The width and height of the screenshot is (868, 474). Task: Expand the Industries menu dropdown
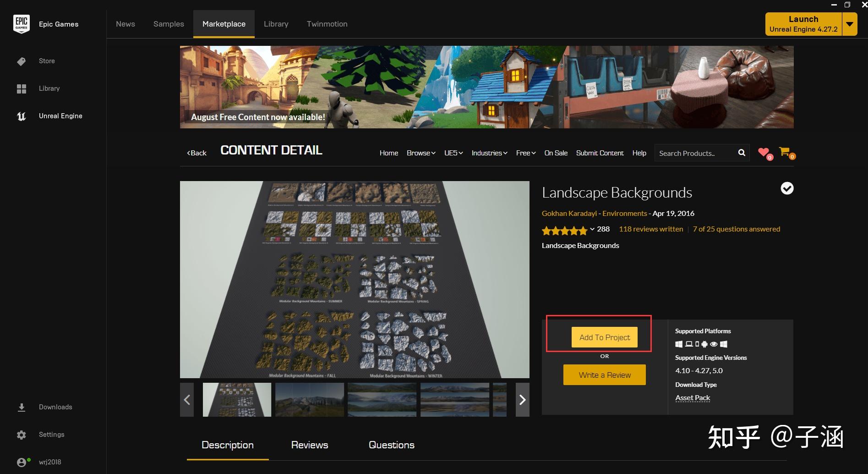[x=489, y=153]
